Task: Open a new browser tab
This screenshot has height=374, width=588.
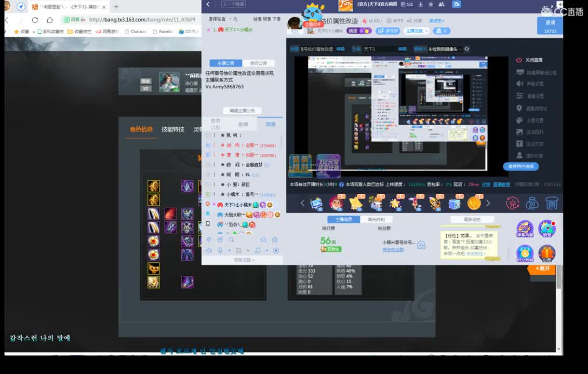Action: [x=116, y=7]
